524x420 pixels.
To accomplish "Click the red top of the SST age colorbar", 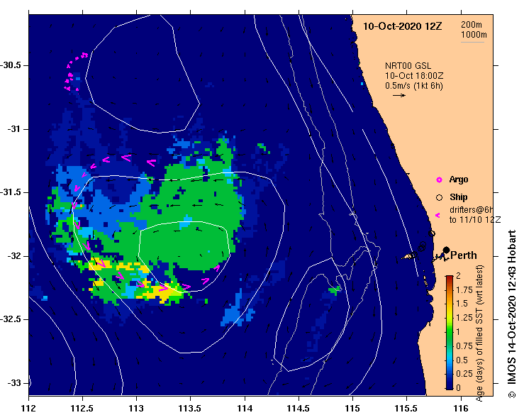I will pos(450,279).
